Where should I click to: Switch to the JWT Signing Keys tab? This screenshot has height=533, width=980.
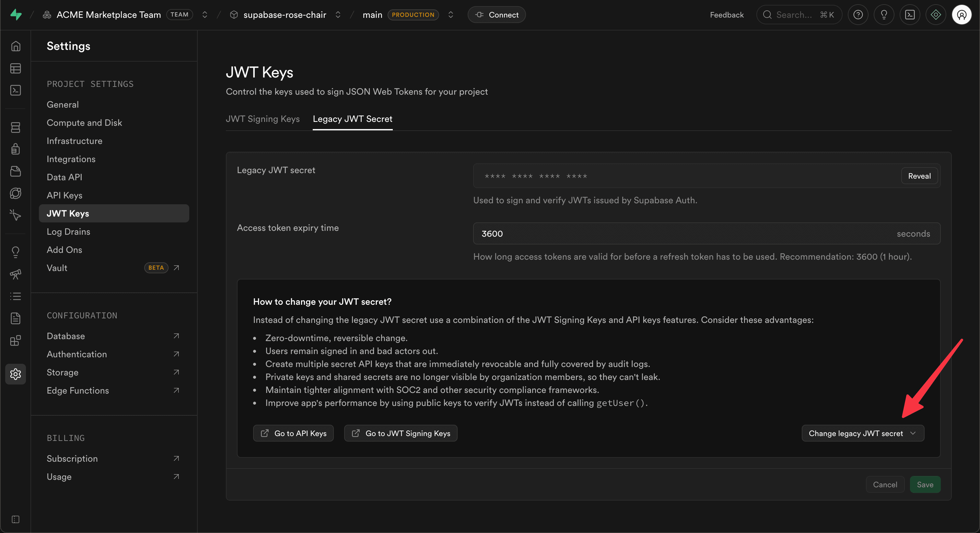point(262,119)
